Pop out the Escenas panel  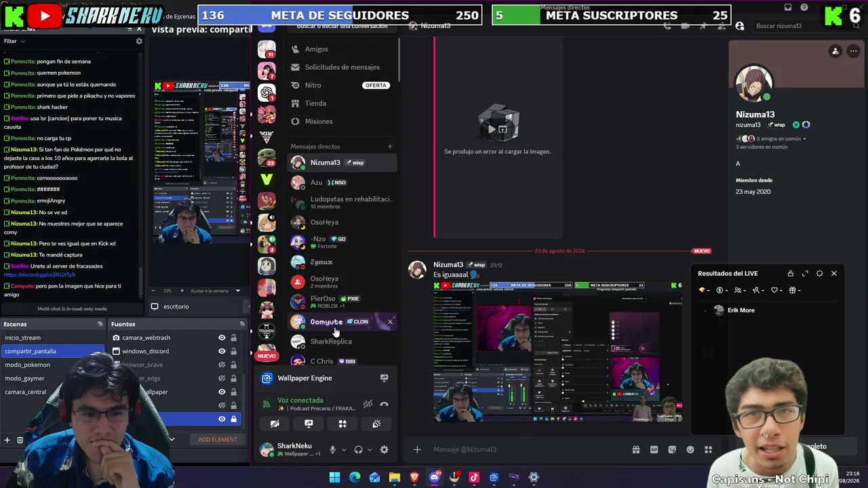point(100,324)
